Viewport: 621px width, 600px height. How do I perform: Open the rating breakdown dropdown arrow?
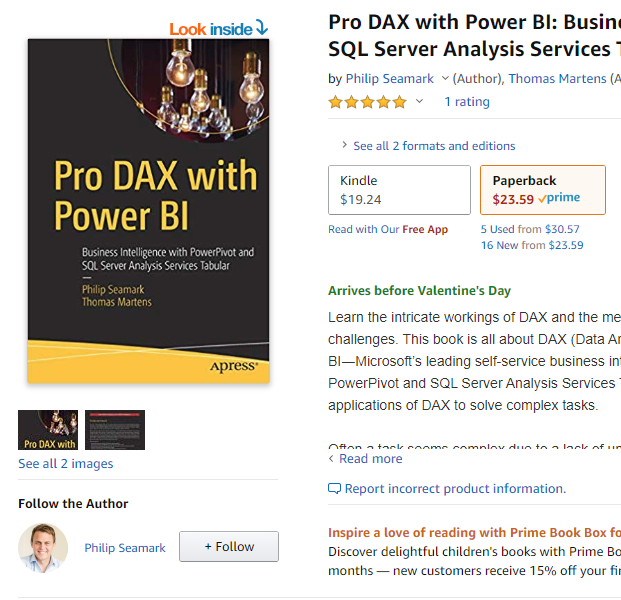(x=420, y=102)
